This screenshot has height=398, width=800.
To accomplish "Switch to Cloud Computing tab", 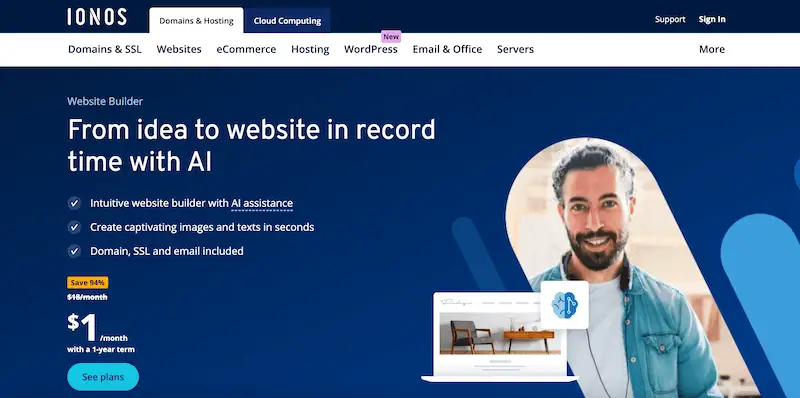I will pos(287,21).
